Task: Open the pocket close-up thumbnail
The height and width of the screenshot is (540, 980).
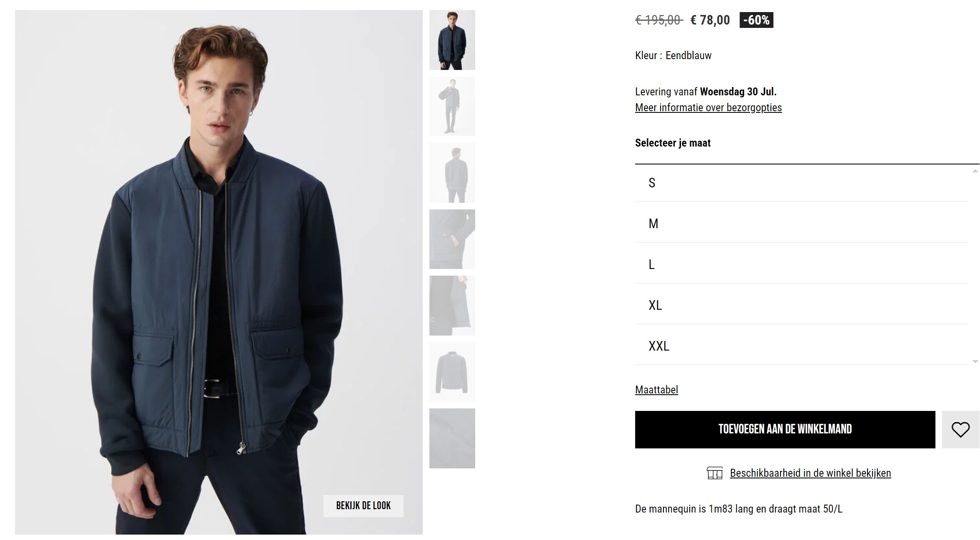Action: (452, 239)
